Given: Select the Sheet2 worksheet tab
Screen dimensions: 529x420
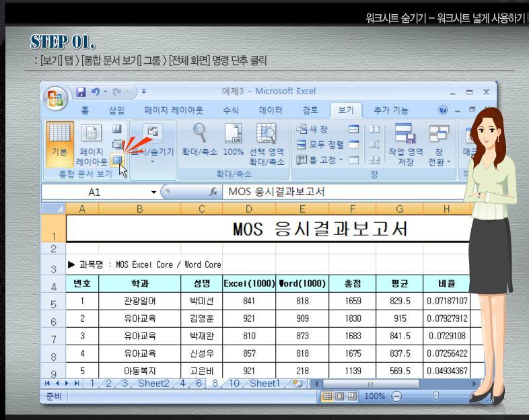Looking at the screenshot, I should point(153,384).
